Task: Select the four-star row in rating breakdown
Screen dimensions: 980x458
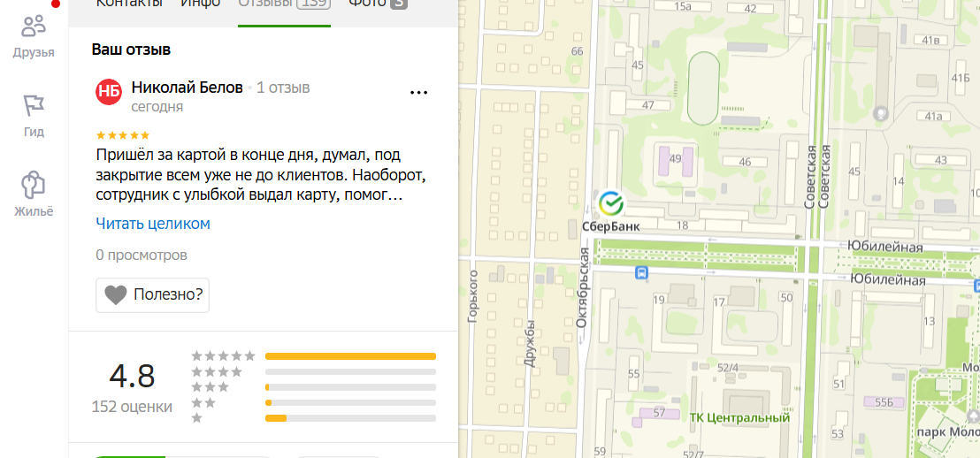Action: tap(313, 371)
